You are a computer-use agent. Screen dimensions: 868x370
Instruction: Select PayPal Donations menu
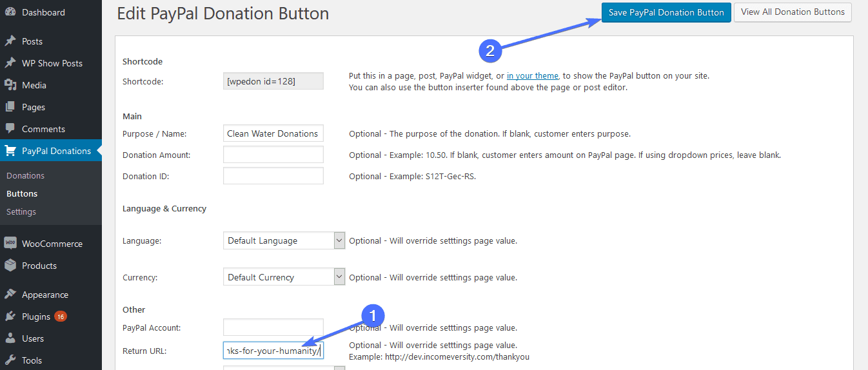pos(51,151)
